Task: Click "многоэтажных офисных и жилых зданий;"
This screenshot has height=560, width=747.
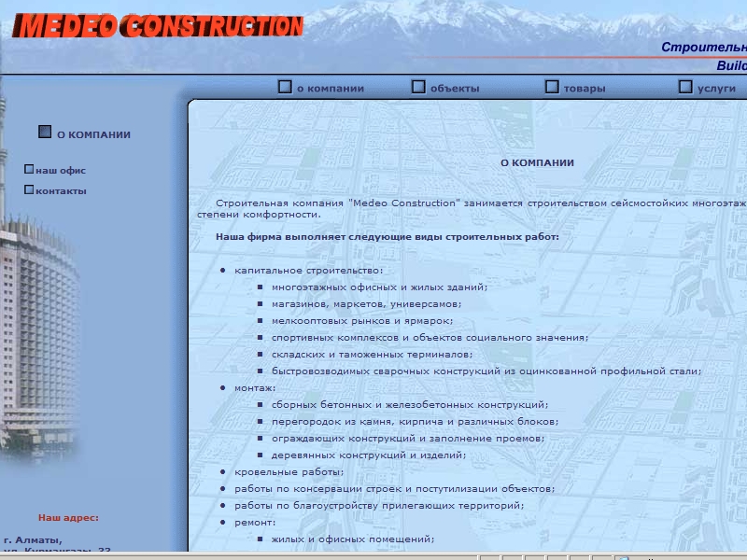Action: tap(379, 287)
